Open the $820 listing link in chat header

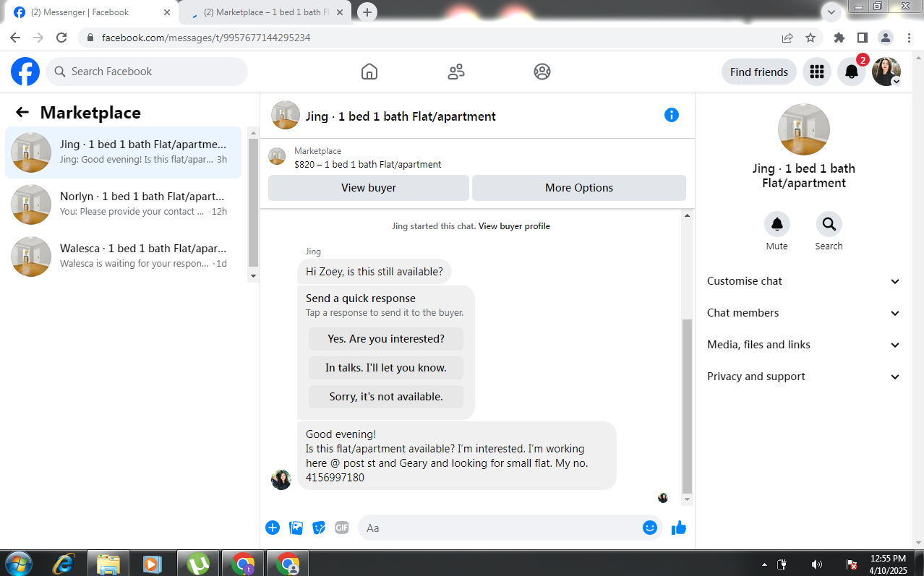tap(367, 165)
